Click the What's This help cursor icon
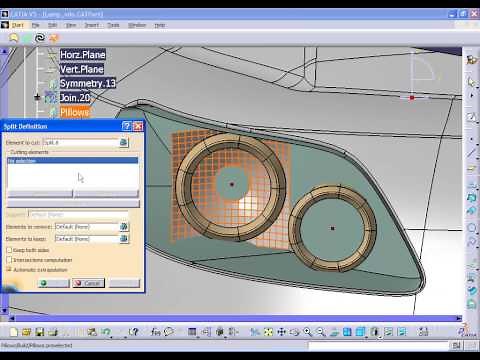This screenshot has width=480, height=360. [133, 332]
